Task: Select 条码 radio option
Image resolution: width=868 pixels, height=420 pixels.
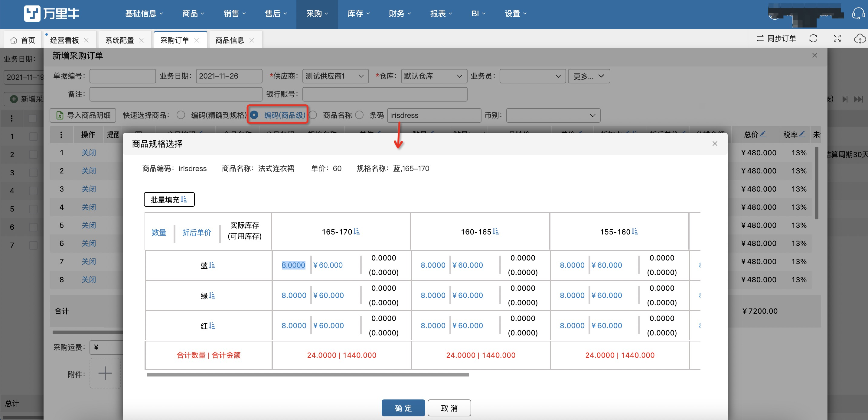Action: coord(360,115)
